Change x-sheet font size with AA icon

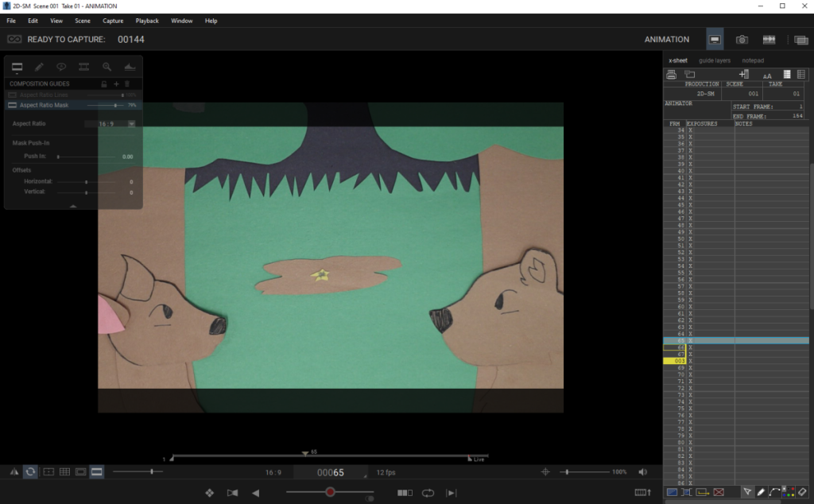pos(767,76)
